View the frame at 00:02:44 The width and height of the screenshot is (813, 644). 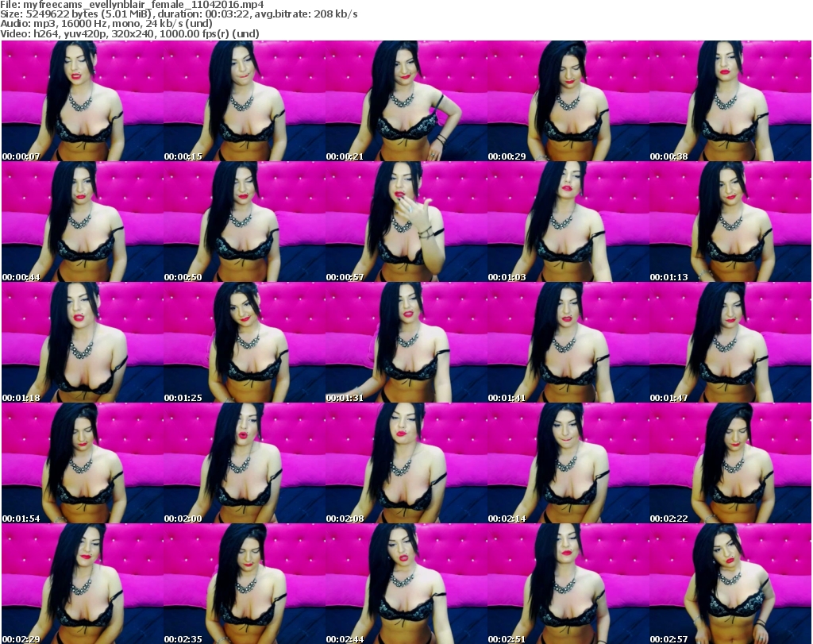(x=406, y=584)
